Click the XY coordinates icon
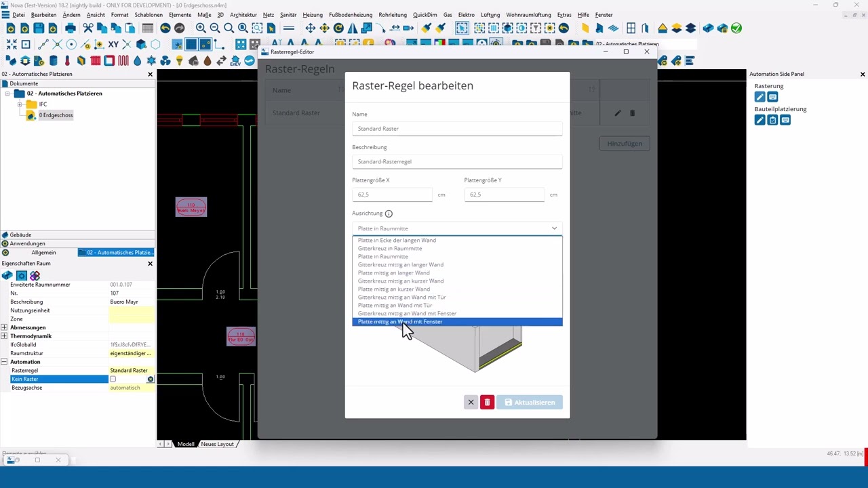 [x=113, y=45]
